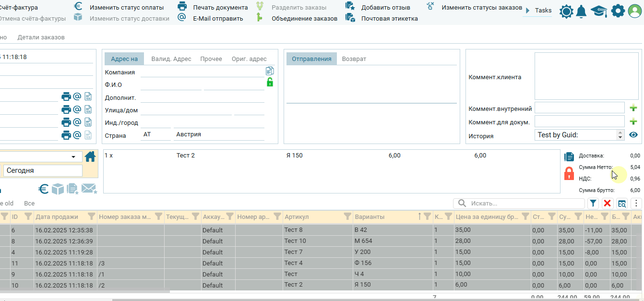Click the funnel filter button beside search
The height and width of the screenshot is (301, 644).
click(593, 204)
